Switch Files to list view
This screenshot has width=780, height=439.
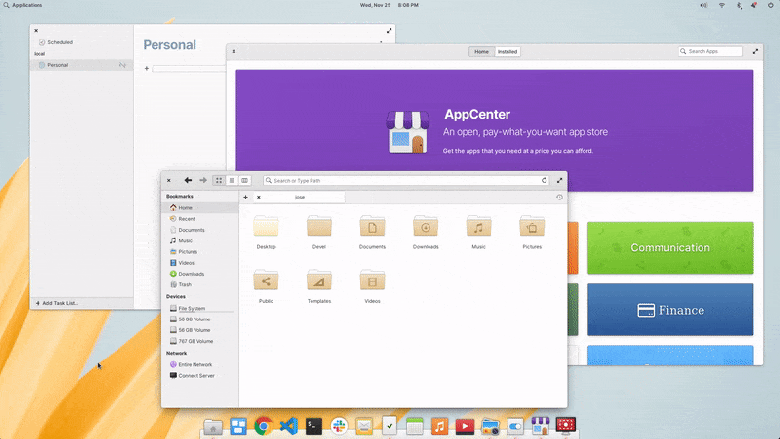coord(232,180)
